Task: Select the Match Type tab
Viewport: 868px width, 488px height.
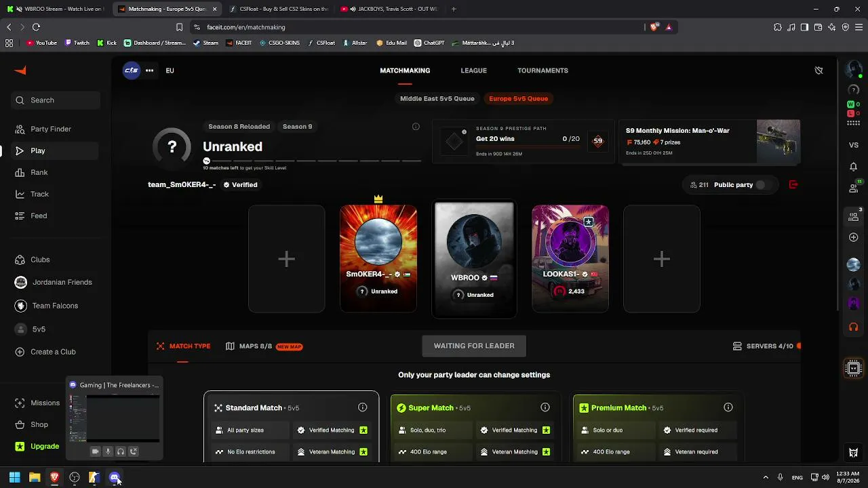Action: [x=183, y=346]
